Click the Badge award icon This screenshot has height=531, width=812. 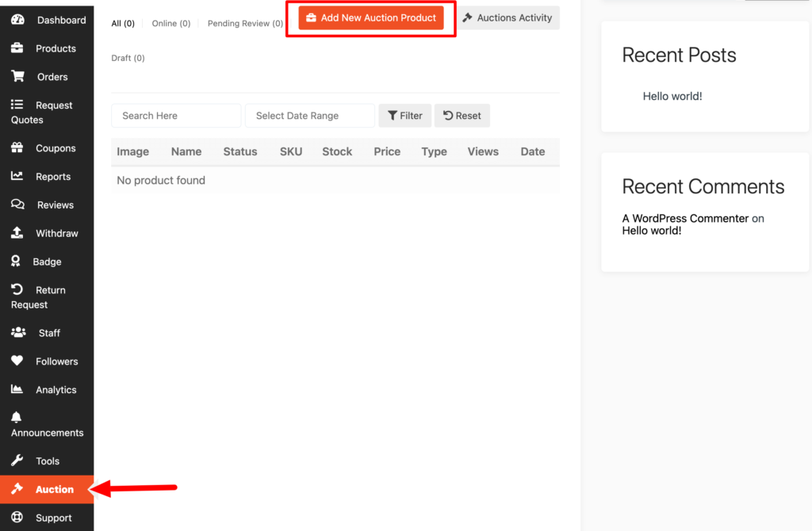pos(16,262)
